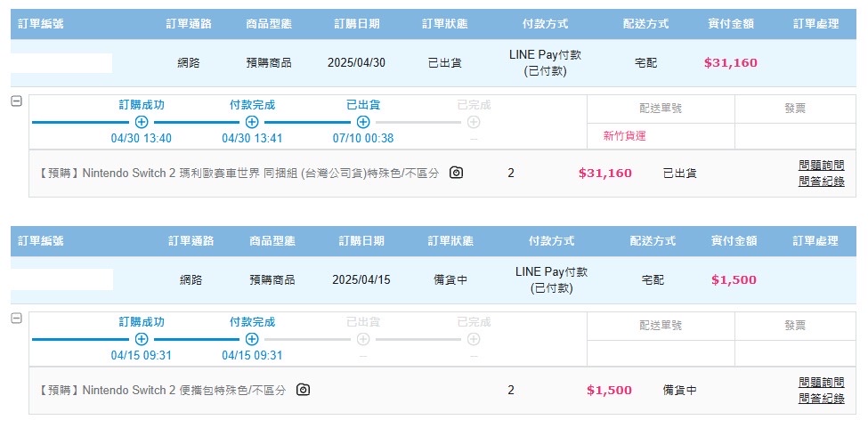The height and width of the screenshot is (428, 868).
Task: Open camera icon beside Switch 2 瑪利歐賽車世界 item
Action: (x=456, y=173)
